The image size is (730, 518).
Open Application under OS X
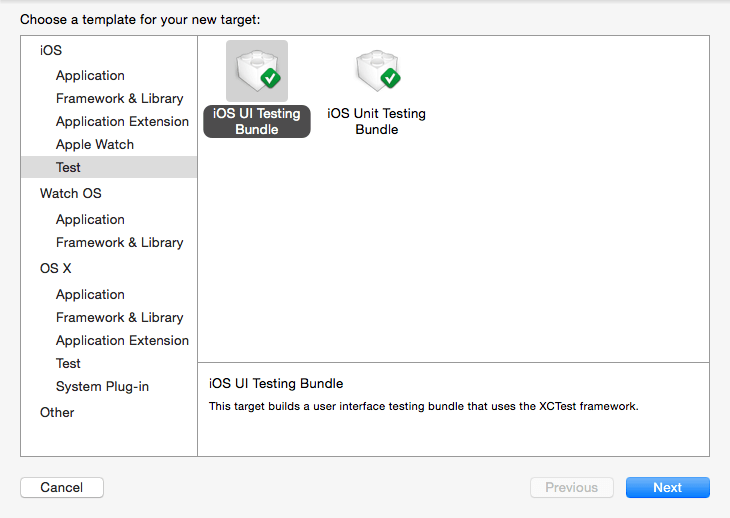tap(90, 294)
